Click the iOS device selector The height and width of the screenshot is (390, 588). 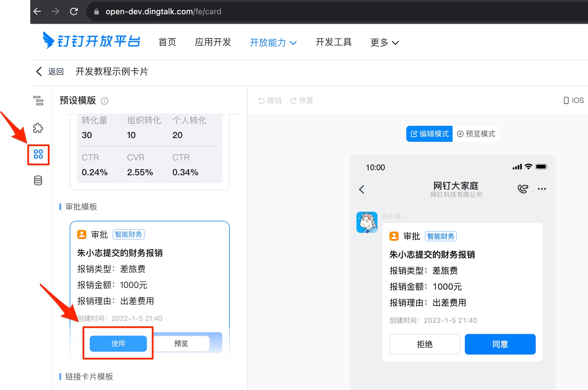(x=574, y=100)
